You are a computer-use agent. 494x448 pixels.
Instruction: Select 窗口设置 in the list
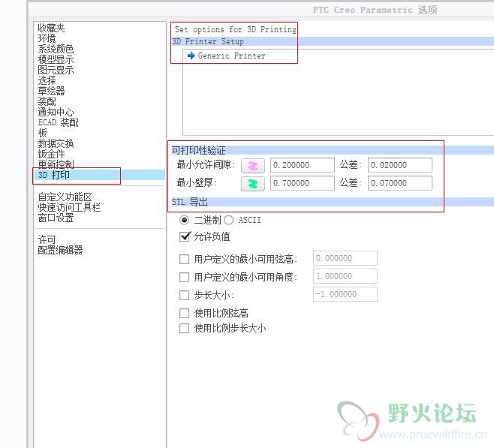[56, 218]
